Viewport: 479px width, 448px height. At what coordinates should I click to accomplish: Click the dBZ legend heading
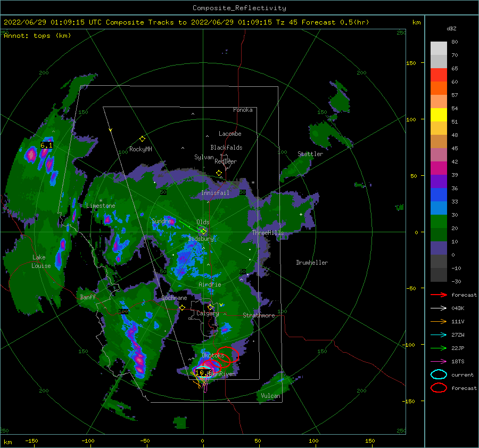tap(451, 29)
